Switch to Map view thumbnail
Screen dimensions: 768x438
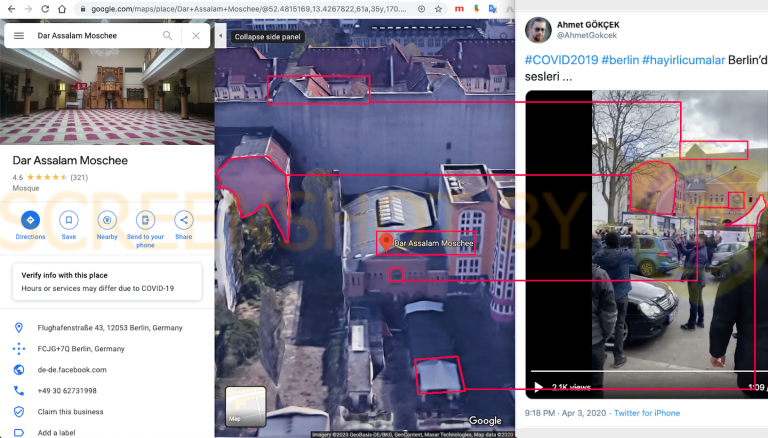pyautogui.click(x=245, y=407)
